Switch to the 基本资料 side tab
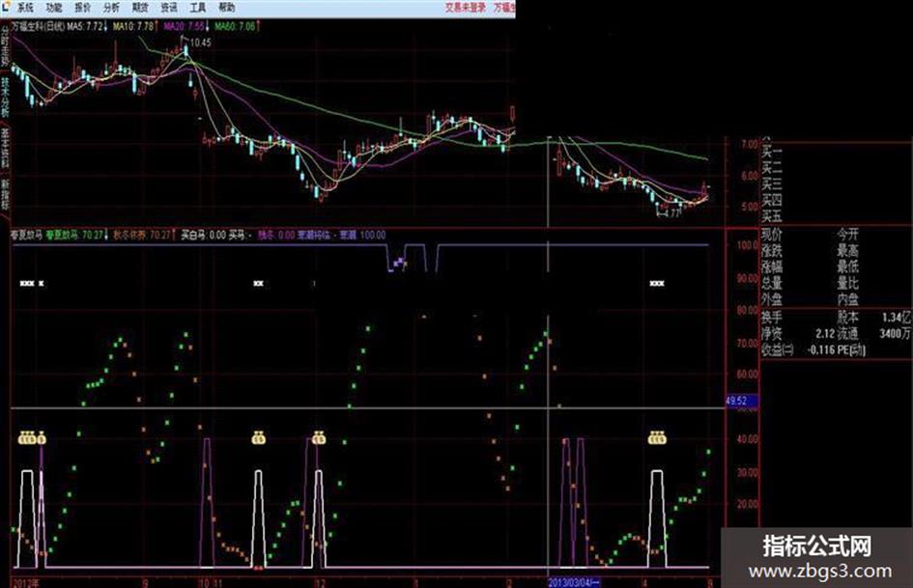The width and height of the screenshot is (913, 588). [5, 147]
